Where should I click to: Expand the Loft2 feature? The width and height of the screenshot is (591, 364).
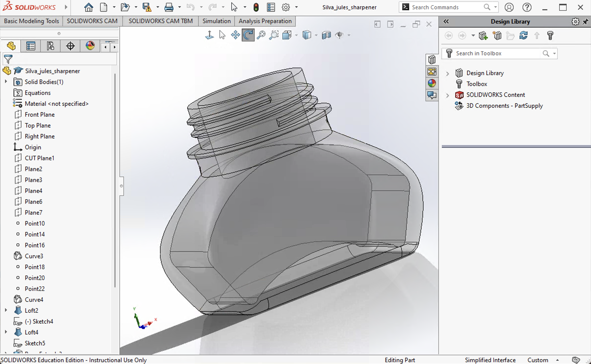tap(6, 310)
